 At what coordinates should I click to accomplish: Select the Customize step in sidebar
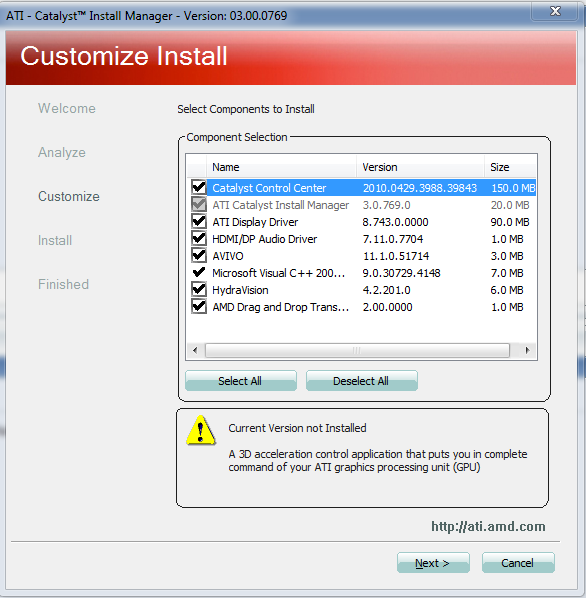coord(69,196)
